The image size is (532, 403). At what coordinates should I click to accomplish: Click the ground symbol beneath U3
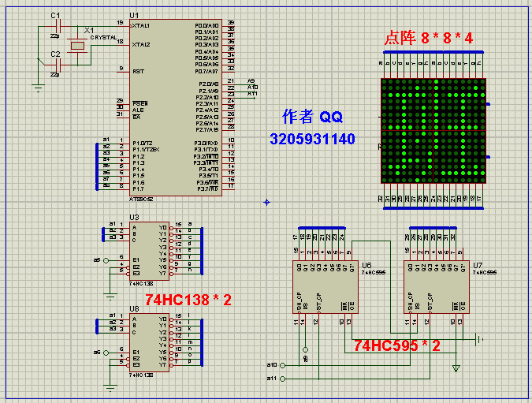[110, 296]
